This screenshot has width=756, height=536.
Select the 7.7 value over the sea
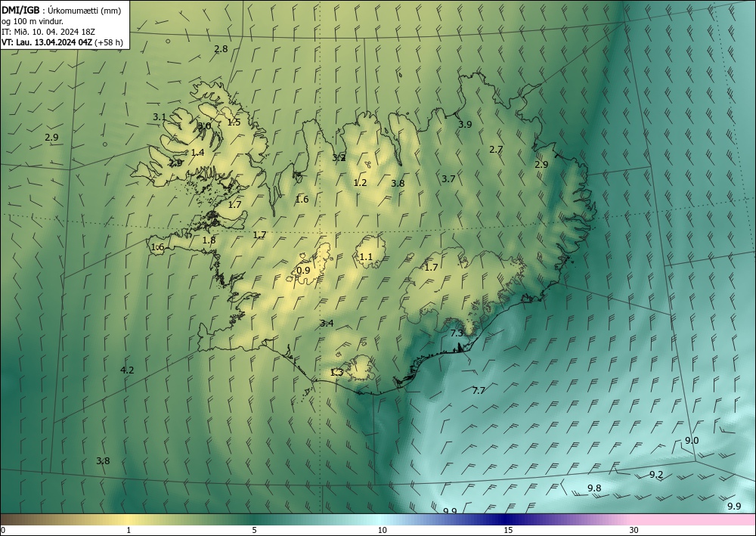(479, 390)
